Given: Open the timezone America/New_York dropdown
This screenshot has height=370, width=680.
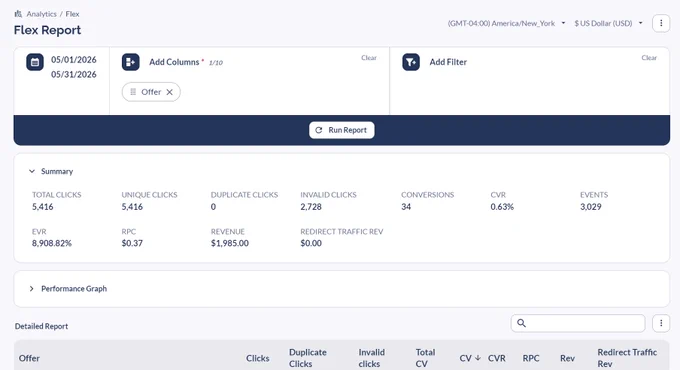Looking at the screenshot, I should tap(506, 23).
